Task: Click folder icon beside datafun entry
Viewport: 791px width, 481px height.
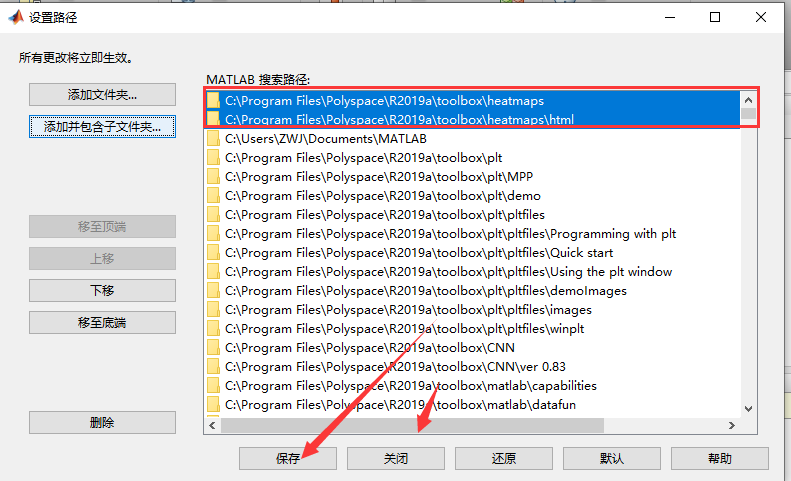Action: pos(213,405)
